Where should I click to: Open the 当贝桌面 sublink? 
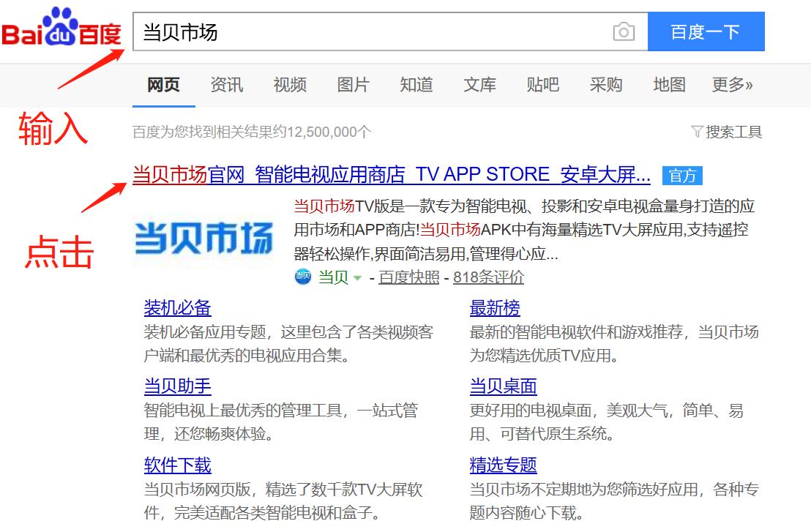tap(503, 386)
